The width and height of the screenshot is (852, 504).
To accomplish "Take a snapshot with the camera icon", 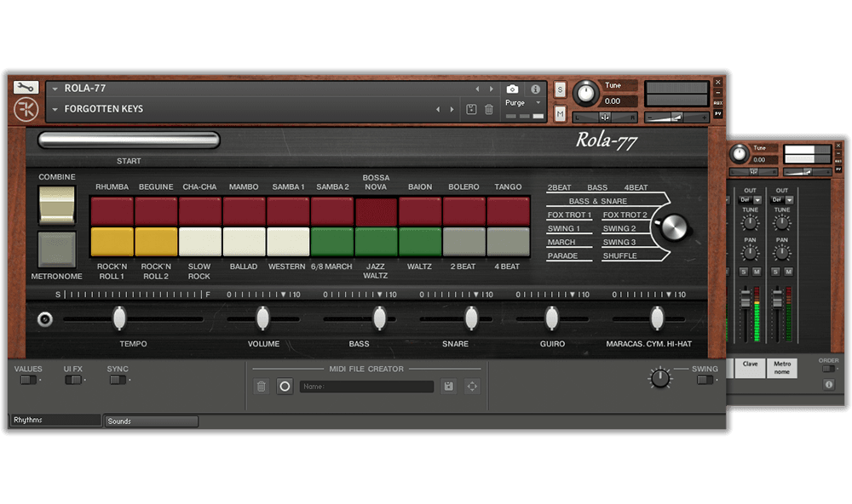I will tap(512, 89).
